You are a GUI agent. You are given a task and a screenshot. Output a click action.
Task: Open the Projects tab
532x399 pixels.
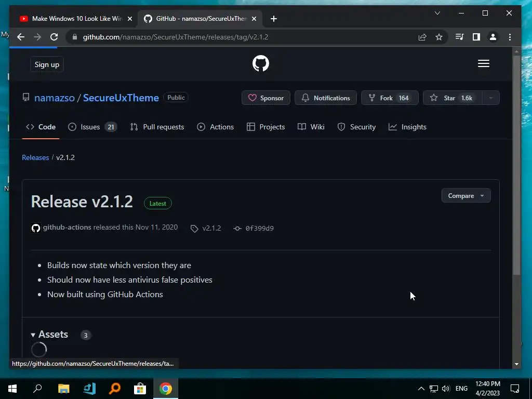point(265,127)
